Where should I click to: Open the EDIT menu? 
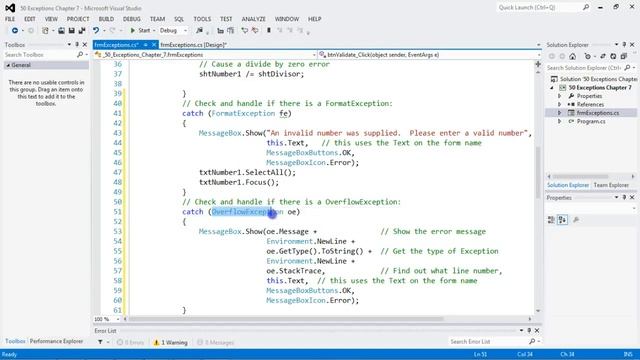30,19
